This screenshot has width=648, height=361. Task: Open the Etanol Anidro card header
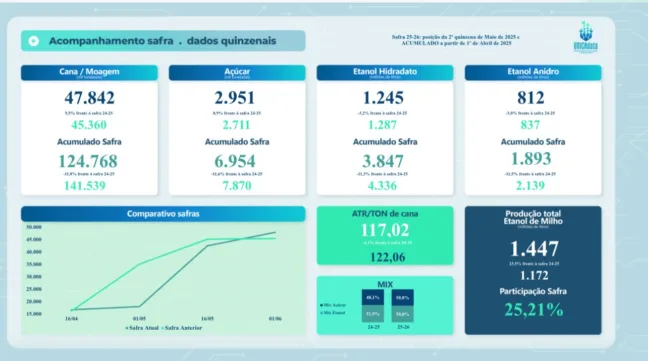pos(533,73)
